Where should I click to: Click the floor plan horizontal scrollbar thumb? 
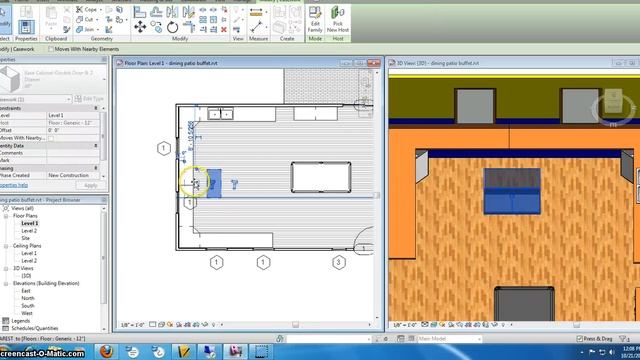click(x=296, y=325)
